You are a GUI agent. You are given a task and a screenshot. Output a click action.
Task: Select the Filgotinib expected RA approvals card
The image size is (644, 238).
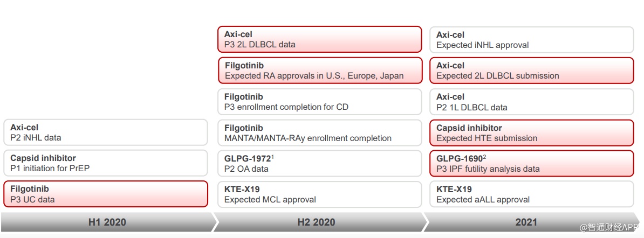point(319,71)
